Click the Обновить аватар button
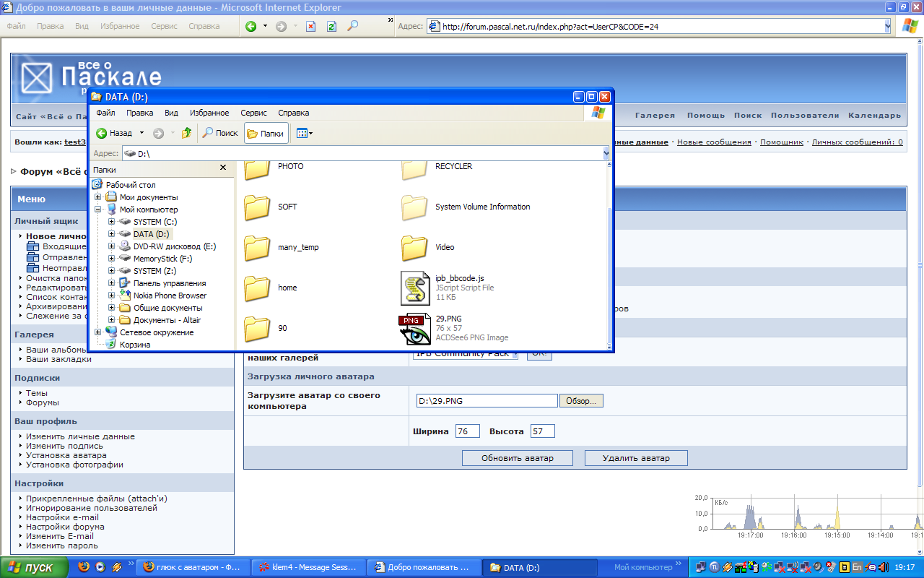The width and height of the screenshot is (924, 578). point(517,458)
